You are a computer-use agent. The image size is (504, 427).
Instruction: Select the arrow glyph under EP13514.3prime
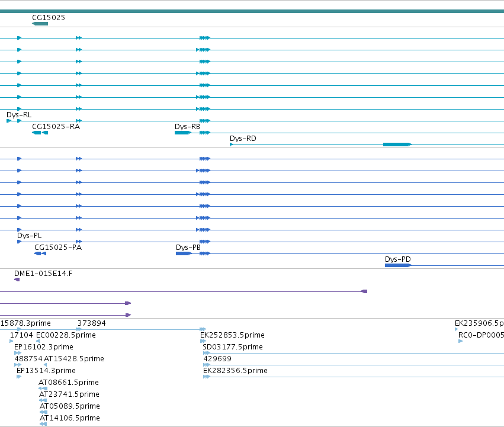19,377
